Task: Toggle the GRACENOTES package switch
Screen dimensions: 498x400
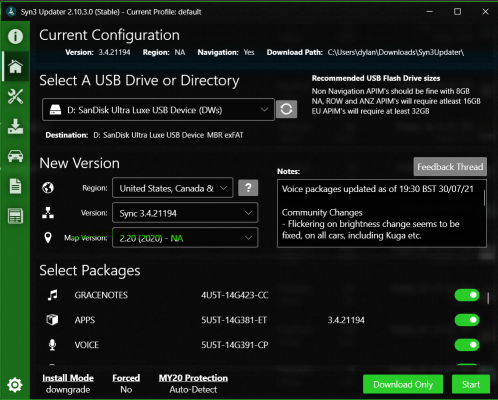Action: tap(467, 295)
